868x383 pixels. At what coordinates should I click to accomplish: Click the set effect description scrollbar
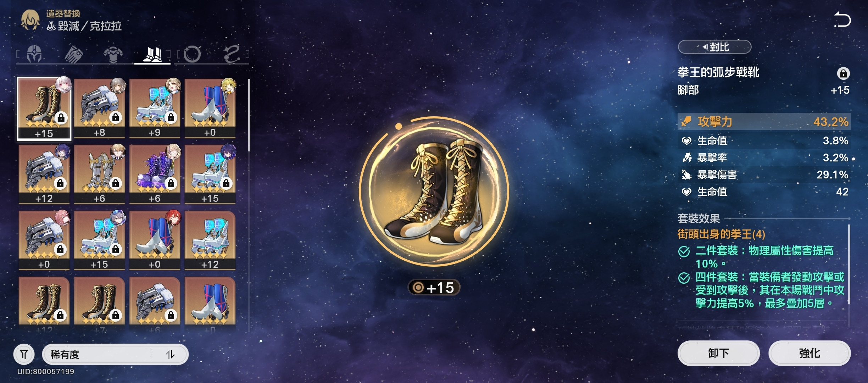[849, 264]
